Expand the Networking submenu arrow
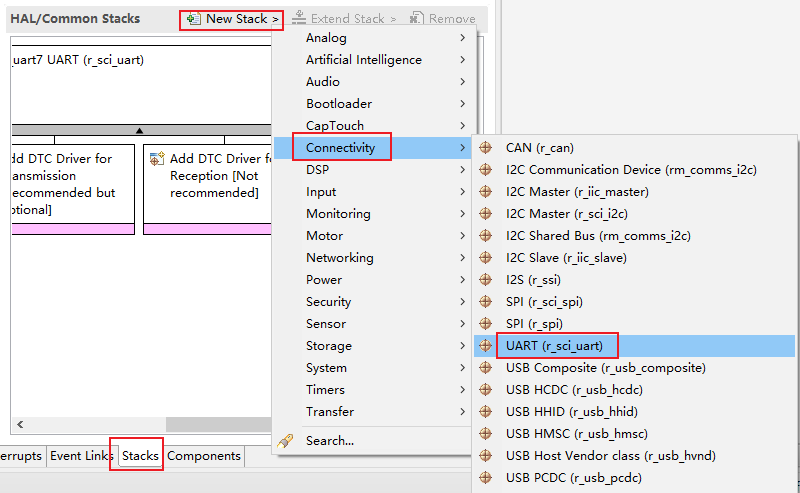This screenshot has width=800, height=493. tap(462, 258)
